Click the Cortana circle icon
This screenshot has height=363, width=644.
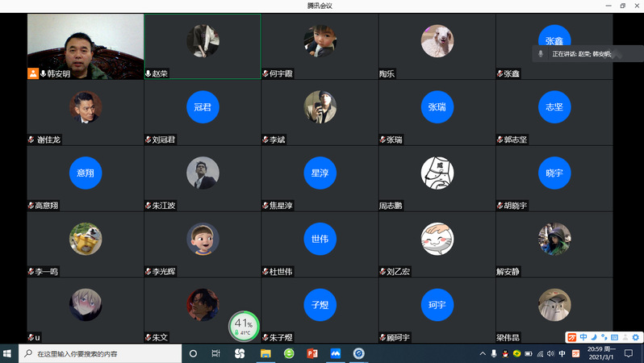click(x=193, y=353)
